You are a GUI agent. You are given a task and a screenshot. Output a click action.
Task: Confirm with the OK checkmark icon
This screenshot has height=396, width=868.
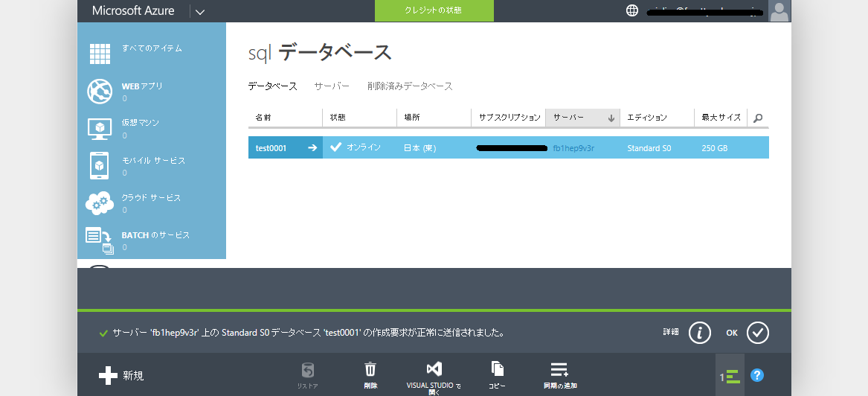click(x=758, y=332)
